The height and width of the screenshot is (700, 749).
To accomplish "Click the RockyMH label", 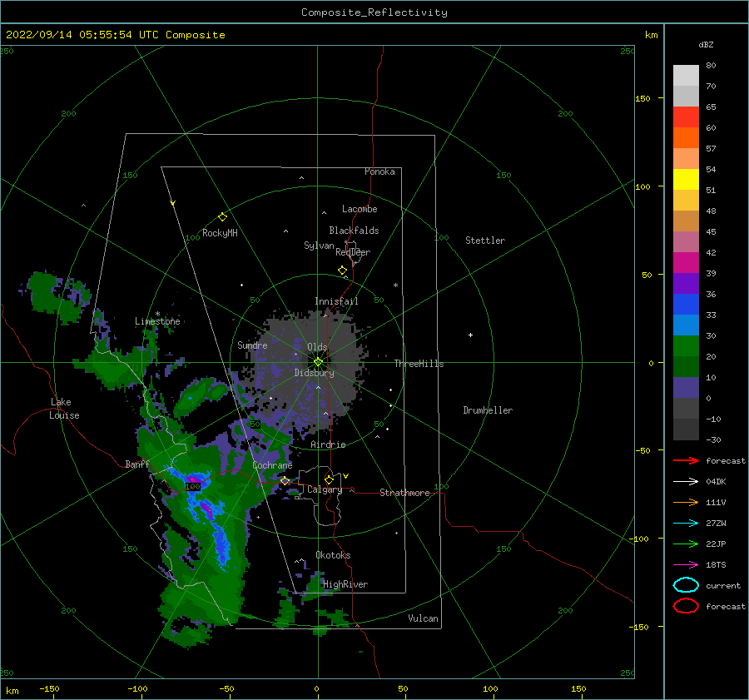I will (220, 233).
